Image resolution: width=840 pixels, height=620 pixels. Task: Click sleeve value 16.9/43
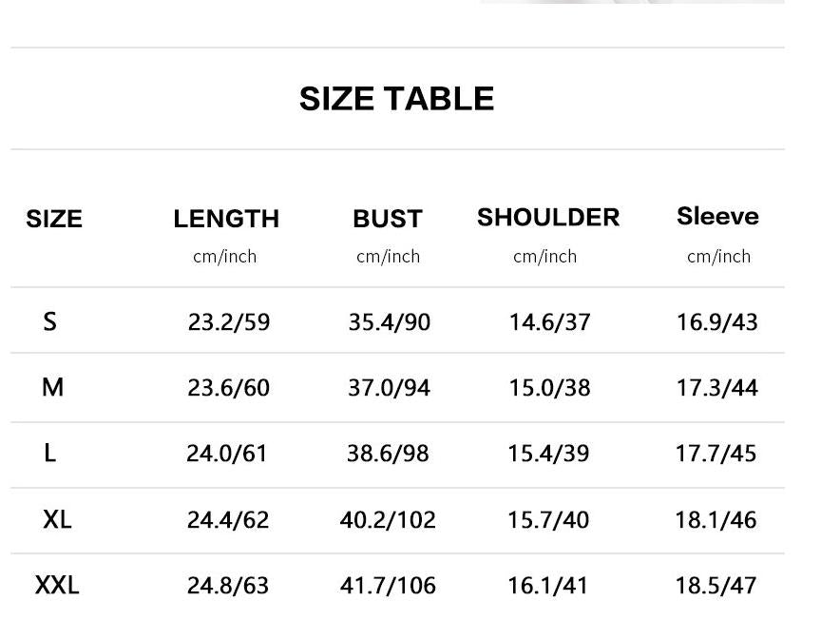[x=717, y=322]
